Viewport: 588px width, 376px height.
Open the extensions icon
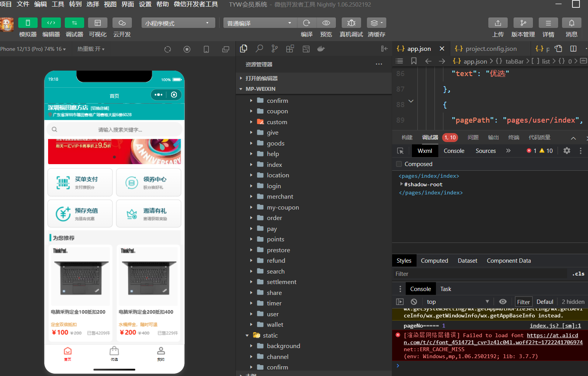click(290, 49)
